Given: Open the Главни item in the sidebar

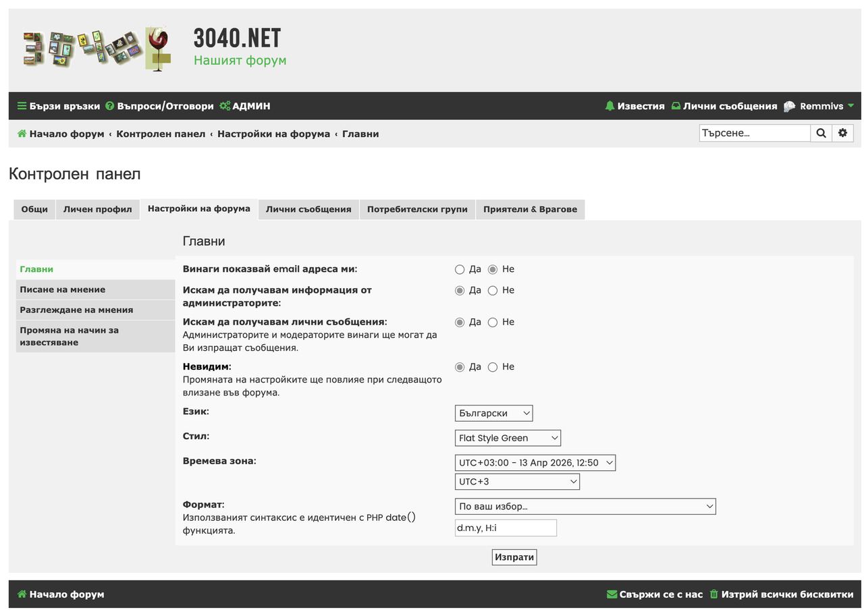Looking at the screenshot, I should 95,269.
